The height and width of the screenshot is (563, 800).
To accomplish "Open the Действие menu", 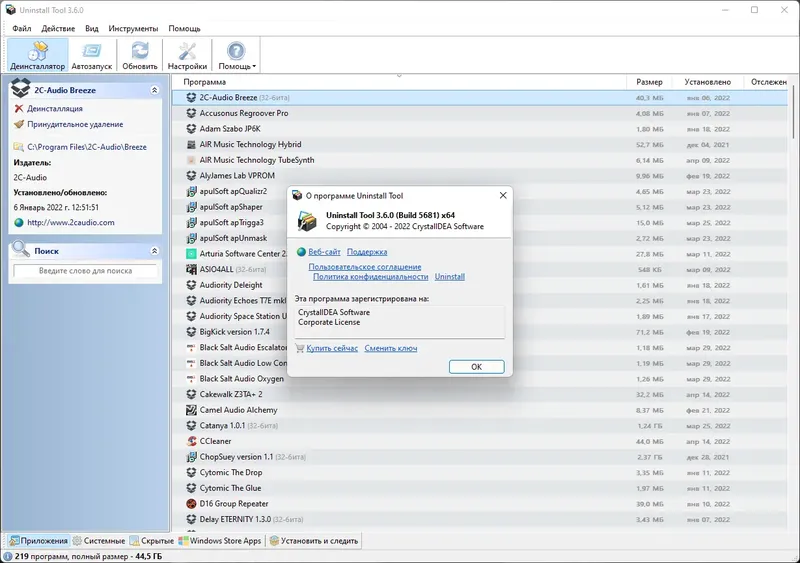I will (58, 29).
